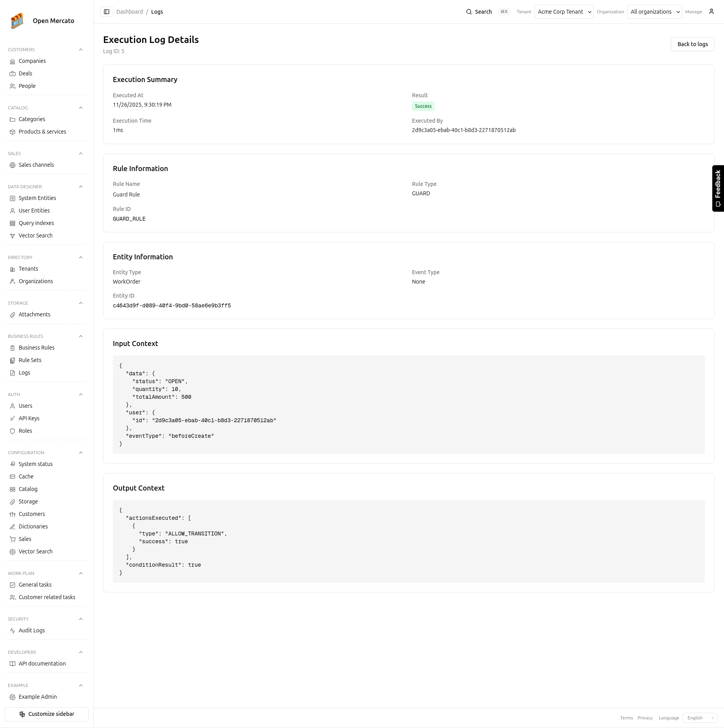The image size is (724, 728).
Task: Collapse the Customers sidebar section
Action: [81, 50]
